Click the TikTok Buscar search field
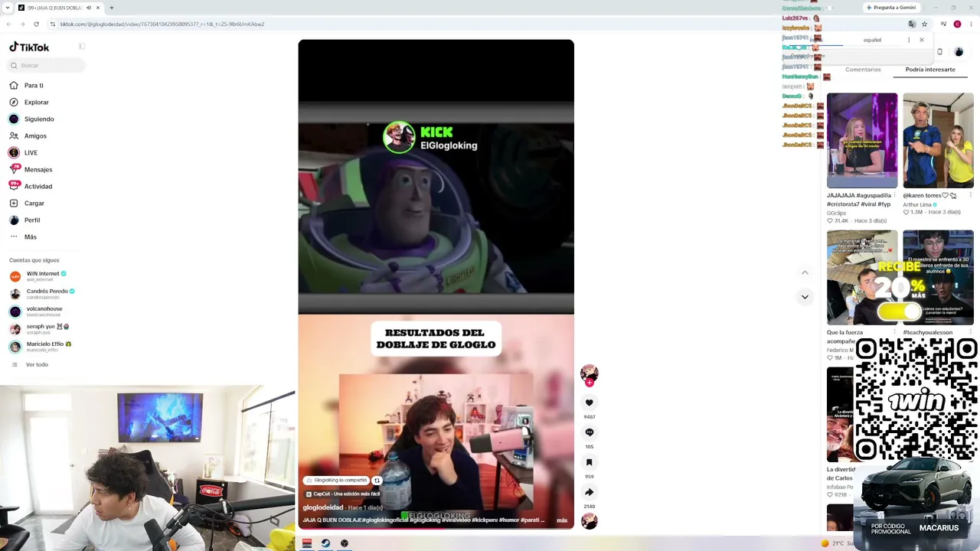Image resolution: width=980 pixels, height=551 pixels. (47, 65)
